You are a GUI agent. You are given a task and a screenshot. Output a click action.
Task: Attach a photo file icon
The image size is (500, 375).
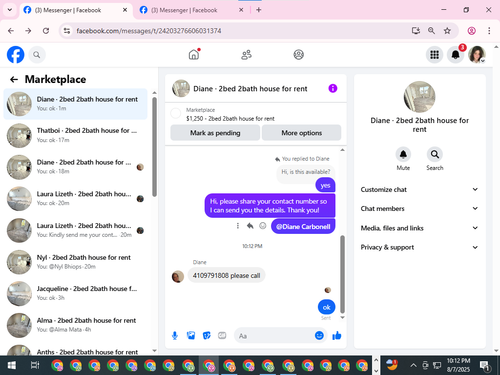191,336
